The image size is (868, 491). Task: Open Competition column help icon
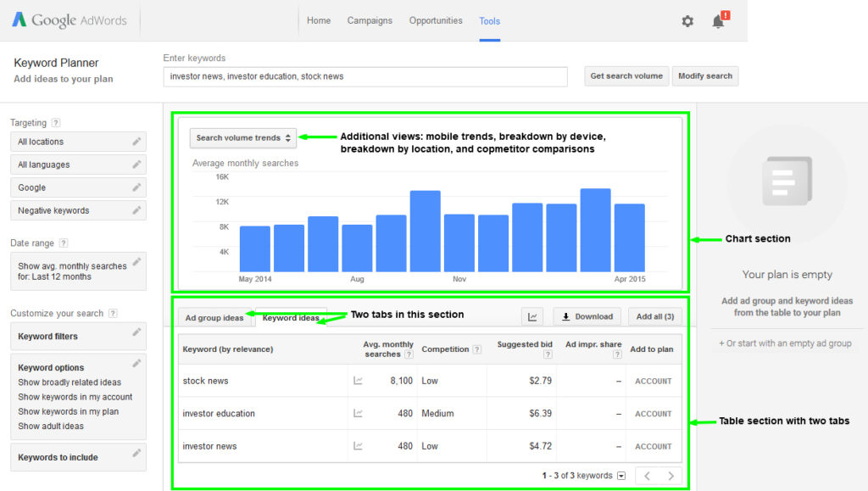point(477,349)
